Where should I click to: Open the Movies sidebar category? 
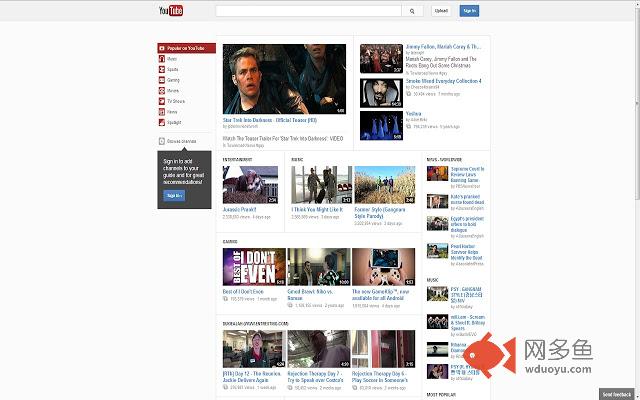tap(160, 91)
